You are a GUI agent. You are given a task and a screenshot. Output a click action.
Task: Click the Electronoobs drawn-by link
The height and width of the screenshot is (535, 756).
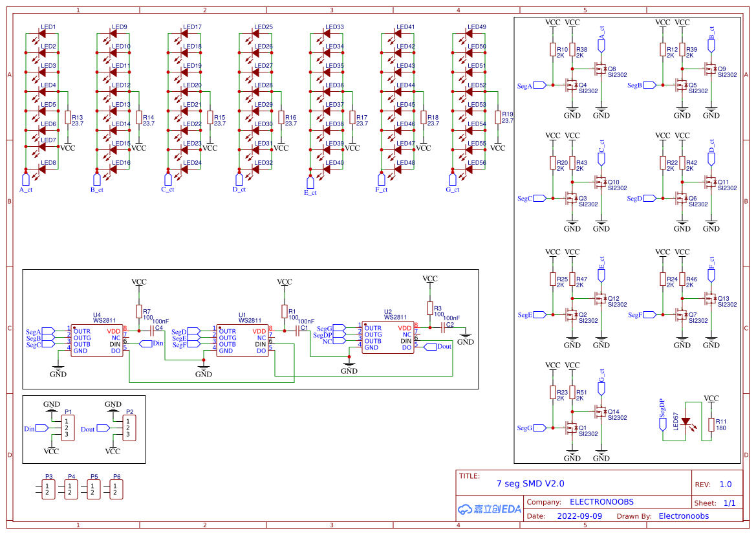click(x=684, y=516)
